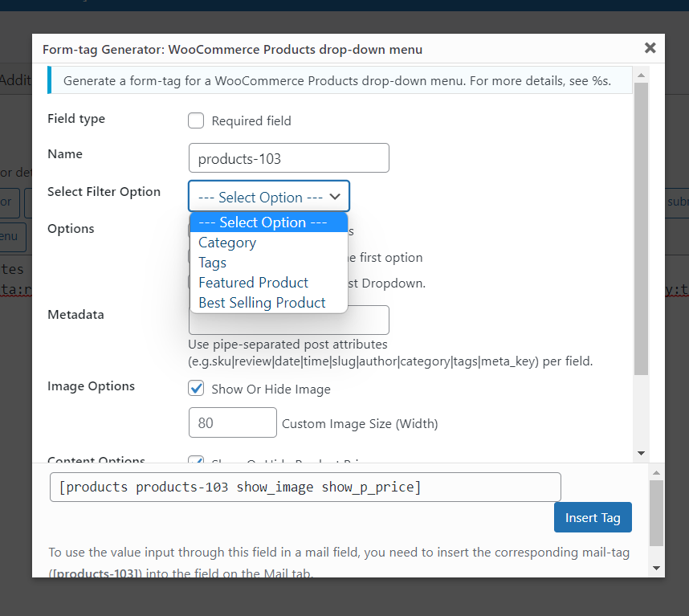Image resolution: width=689 pixels, height=616 pixels.
Task: Click the form panel scrollbar up arrow
Action: pos(641,75)
